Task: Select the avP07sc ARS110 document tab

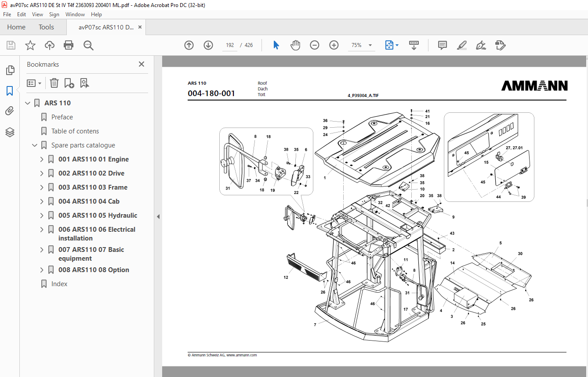Action: [x=106, y=27]
